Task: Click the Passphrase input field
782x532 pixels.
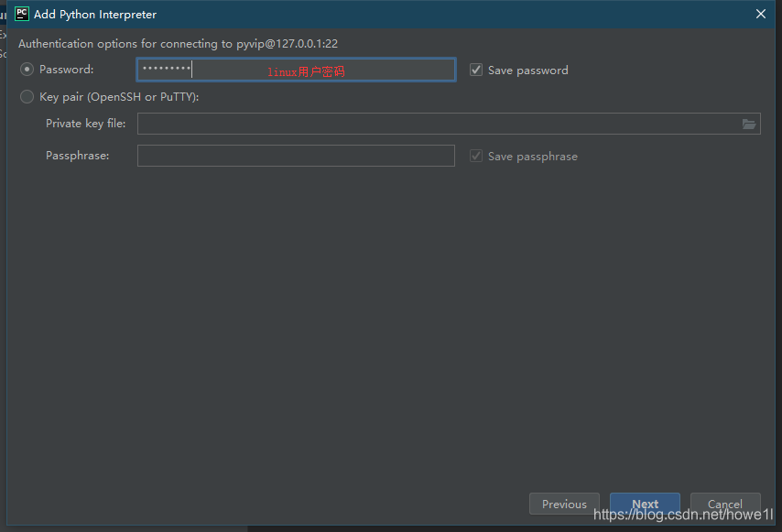Action: click(x=297, y=156)
